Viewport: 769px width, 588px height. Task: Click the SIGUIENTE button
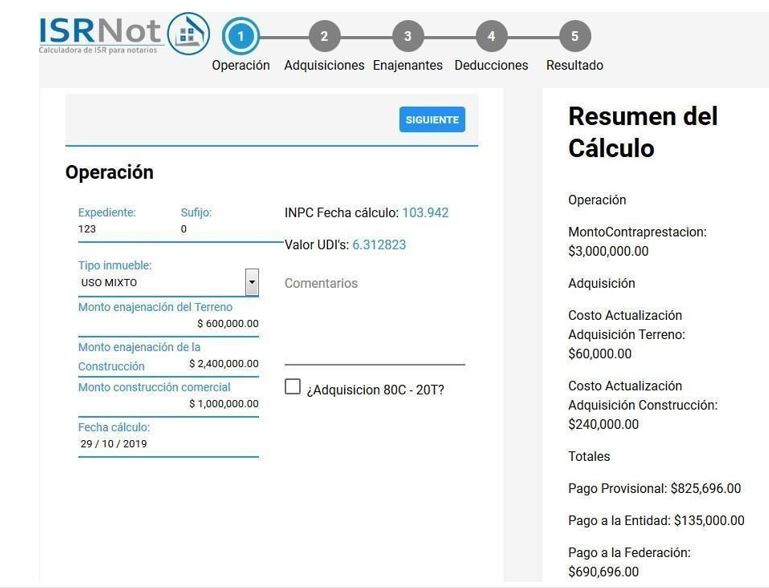click(x=432, y=120)
